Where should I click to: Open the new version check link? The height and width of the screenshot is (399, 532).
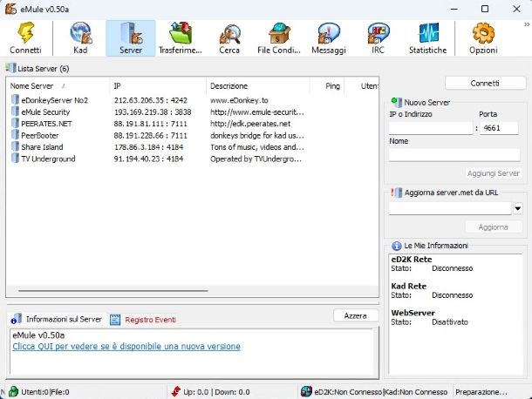pos(126,347)
